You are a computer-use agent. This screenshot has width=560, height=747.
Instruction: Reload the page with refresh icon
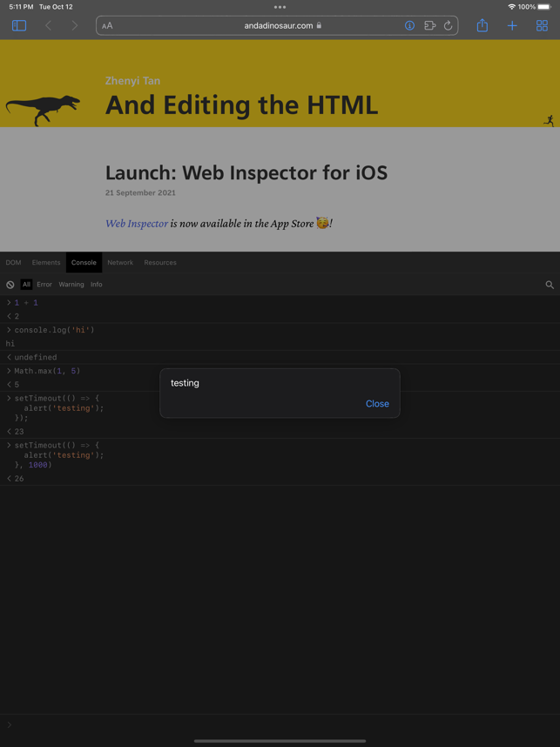click(448, 26)
